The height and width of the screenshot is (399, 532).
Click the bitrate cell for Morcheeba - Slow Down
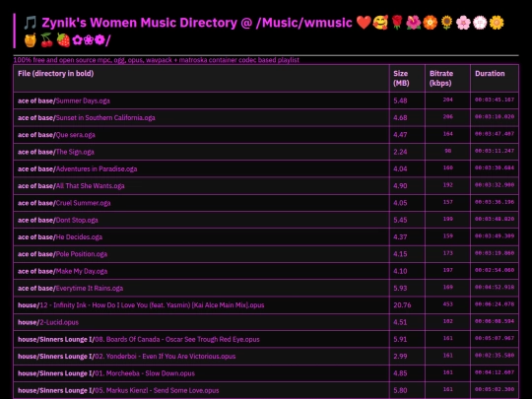448,372
